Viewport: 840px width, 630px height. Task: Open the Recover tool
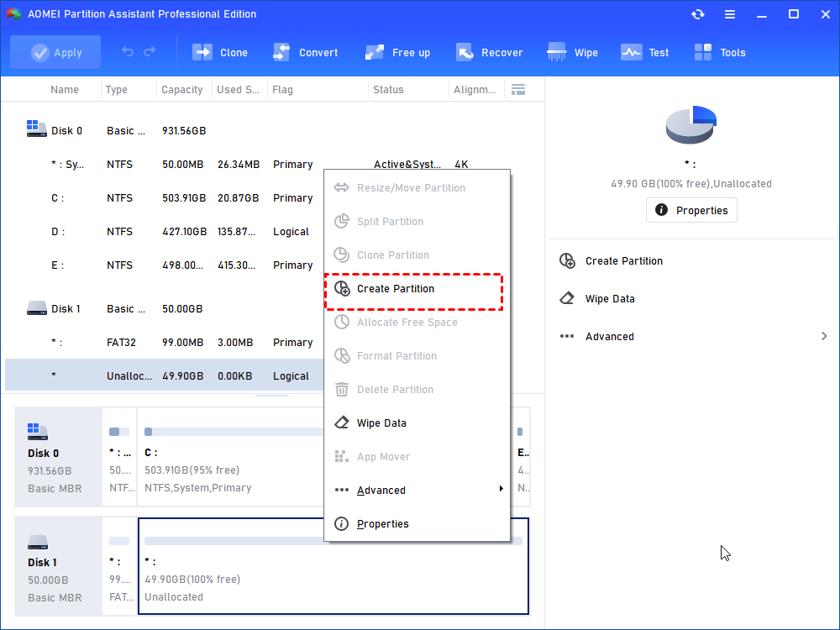[x=465, y=52]
